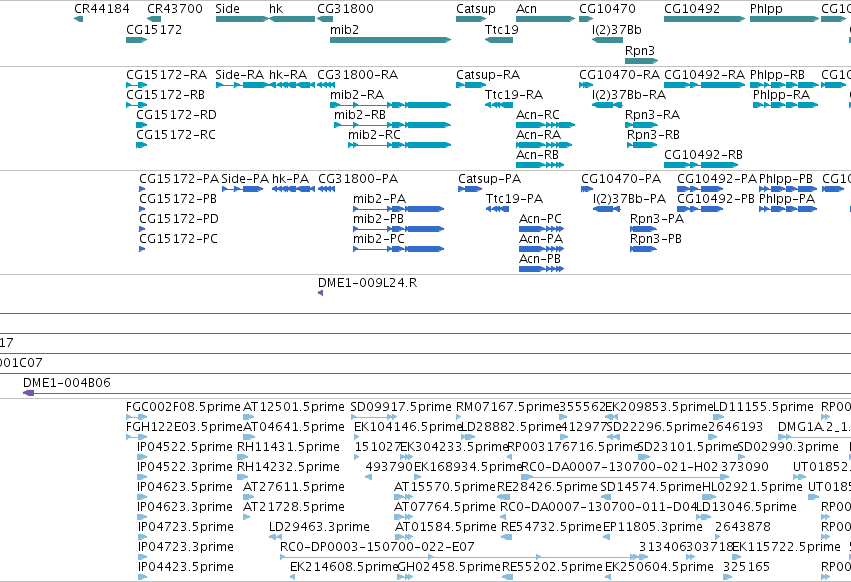Select the Catsup gene label
Screen dimensions: 851x582
(475, 9)
